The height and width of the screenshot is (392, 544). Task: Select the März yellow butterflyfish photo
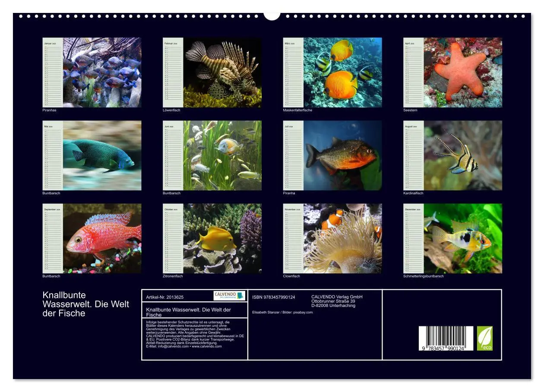tap(343, 73)
